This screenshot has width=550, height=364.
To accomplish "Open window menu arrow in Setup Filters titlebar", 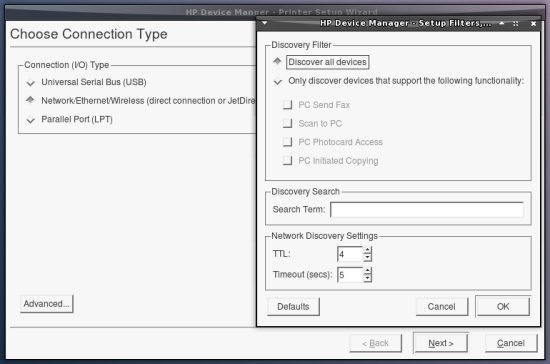I will tap(265, 23).
